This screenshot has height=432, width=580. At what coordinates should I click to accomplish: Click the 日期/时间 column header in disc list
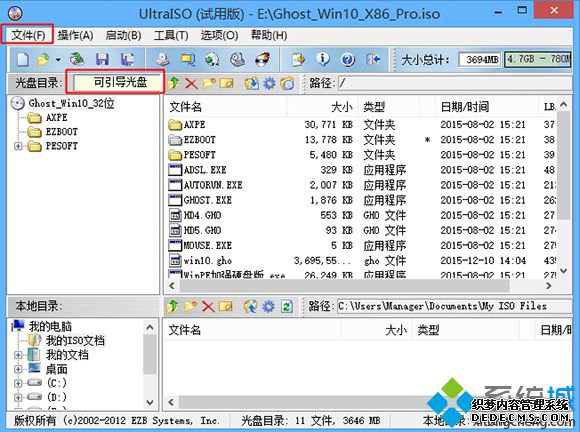486,107
